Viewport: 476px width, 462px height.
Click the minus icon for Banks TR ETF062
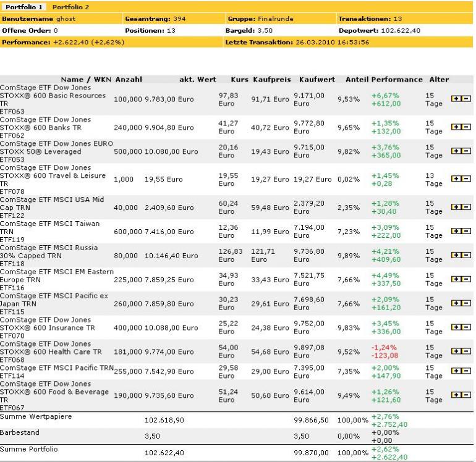466,127
